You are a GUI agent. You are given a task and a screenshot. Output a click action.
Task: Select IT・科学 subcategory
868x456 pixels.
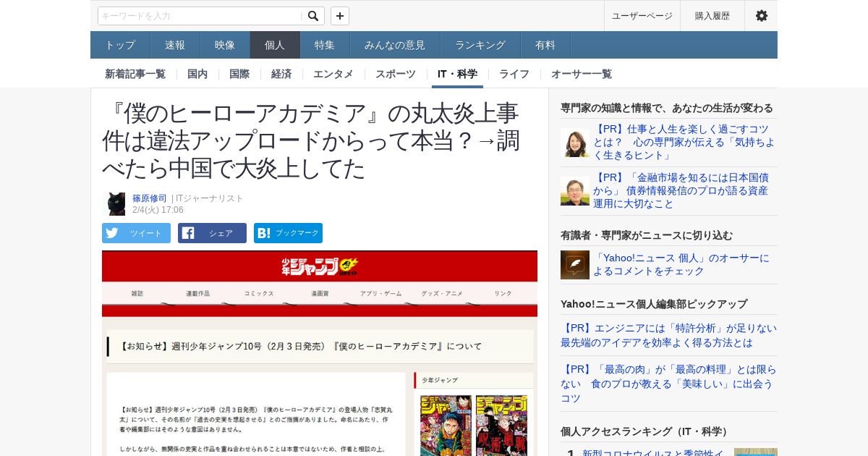(457, 74)
